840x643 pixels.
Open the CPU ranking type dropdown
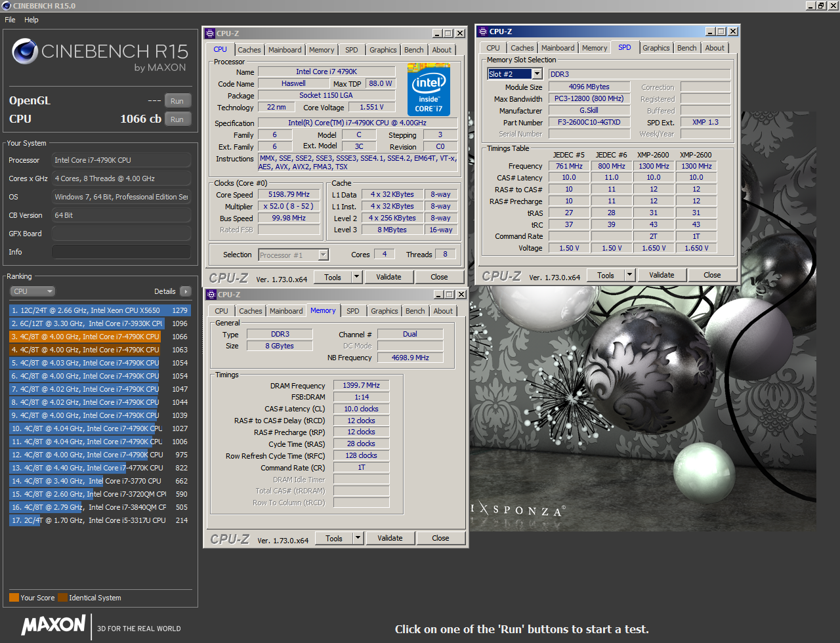(x=32, y=291)
